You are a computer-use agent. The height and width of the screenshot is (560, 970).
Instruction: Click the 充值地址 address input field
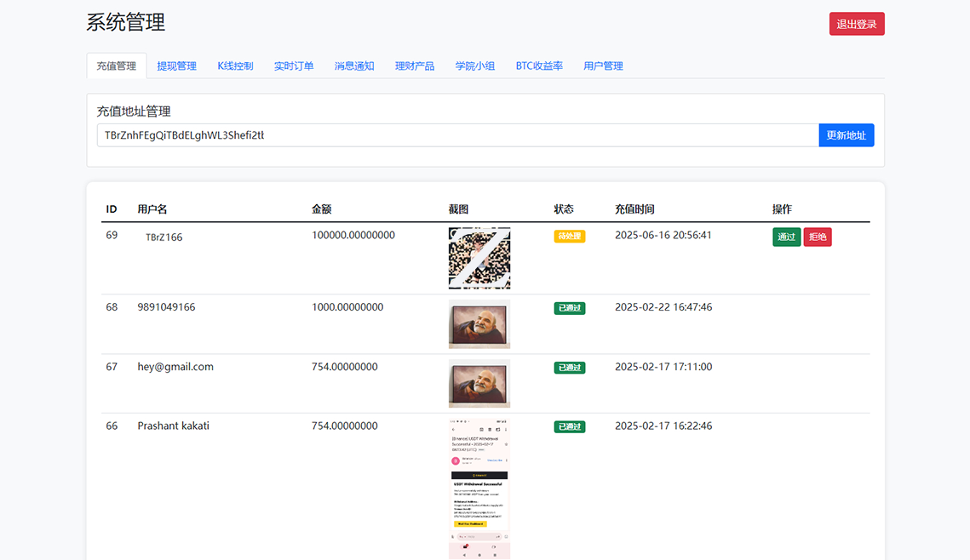tap(457, 135)
